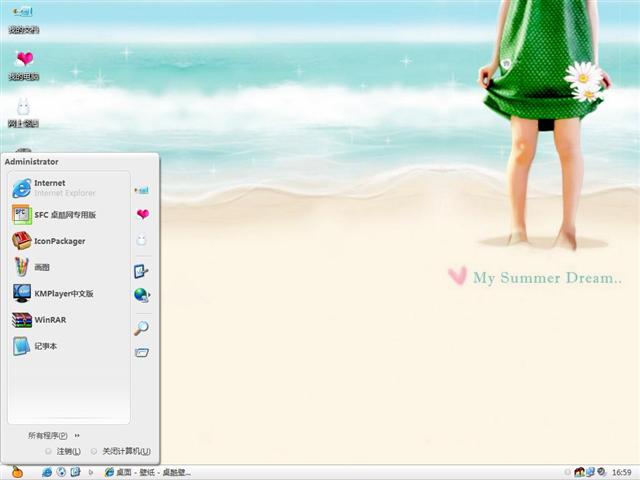Open the control panel icon in Start menu column
640x480 pixels.
pyautogui.click(x=142, y=271)
